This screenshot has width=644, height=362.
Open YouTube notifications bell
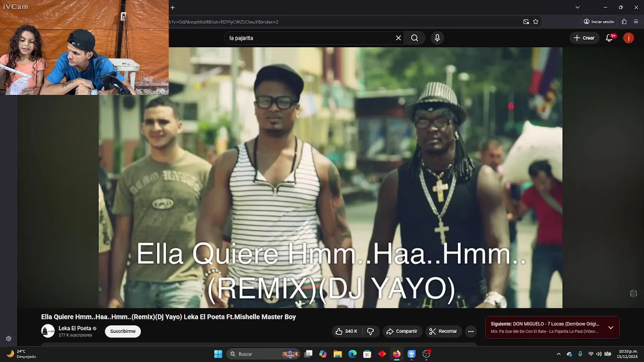[x=610, y=38]
